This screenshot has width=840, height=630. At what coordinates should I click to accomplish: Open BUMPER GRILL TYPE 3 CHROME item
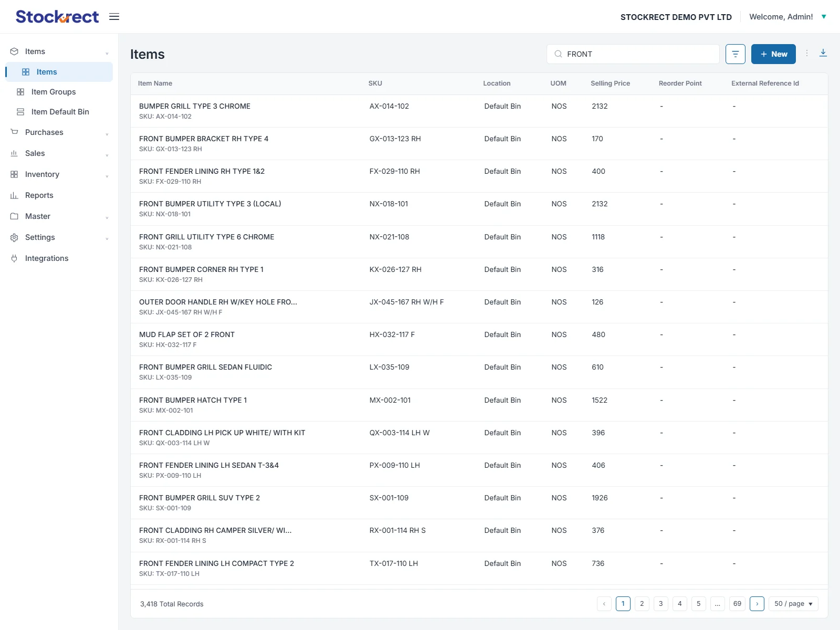click(195, 106)
